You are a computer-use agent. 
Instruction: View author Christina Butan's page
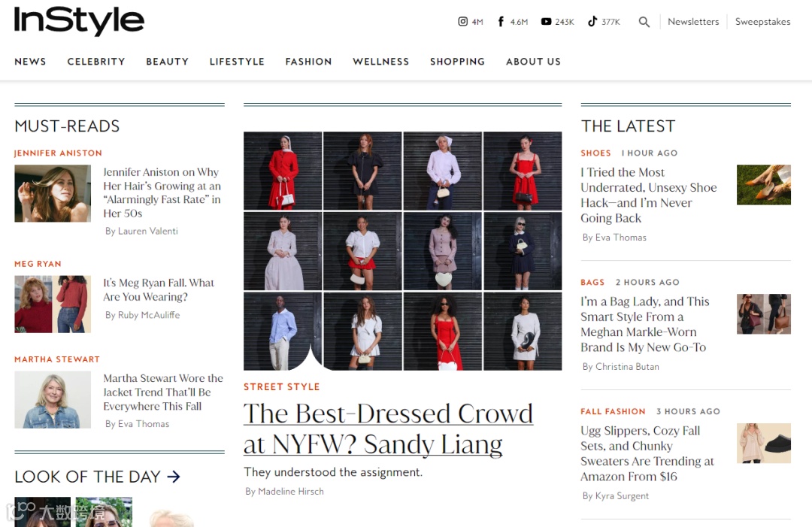[627, 367]
